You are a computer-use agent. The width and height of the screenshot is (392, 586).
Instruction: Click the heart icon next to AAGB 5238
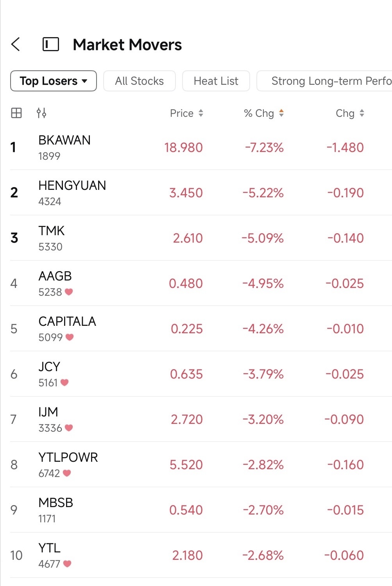[69, 292]
